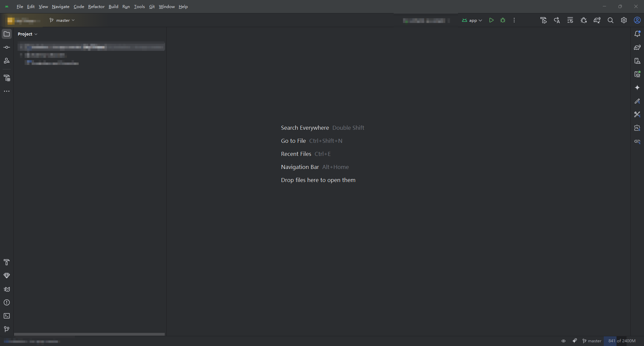The height and width of the screenshot is (346, 644).
Task: Open the Problems tool window
Action: pyautogui.click(x=7, y=302)
